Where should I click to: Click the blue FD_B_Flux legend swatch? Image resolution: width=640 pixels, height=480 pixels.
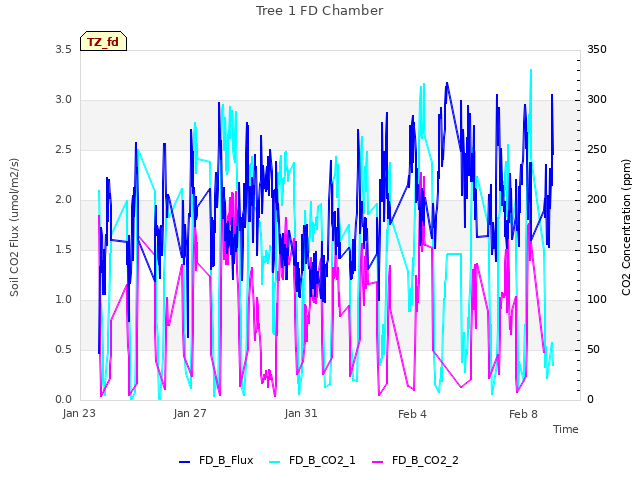pos(184,462)
